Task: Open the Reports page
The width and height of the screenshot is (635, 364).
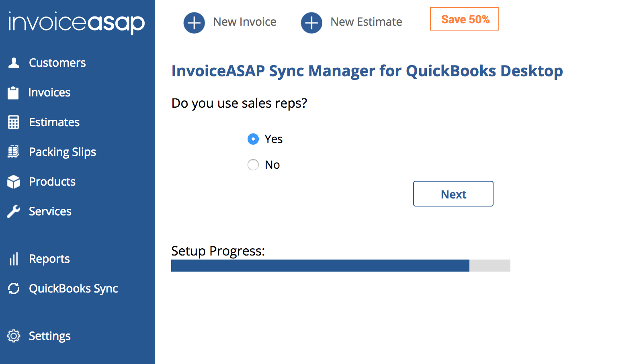Action: 49,259
